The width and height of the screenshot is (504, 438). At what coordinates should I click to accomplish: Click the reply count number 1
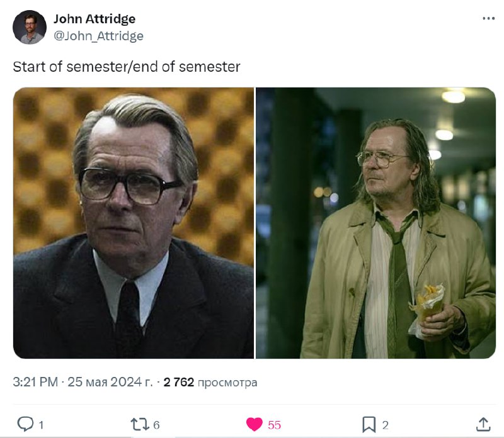click(41, 425)
